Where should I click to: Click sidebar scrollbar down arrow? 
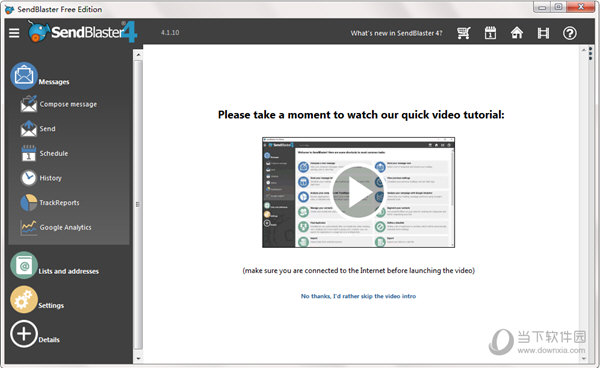(138, 358)
